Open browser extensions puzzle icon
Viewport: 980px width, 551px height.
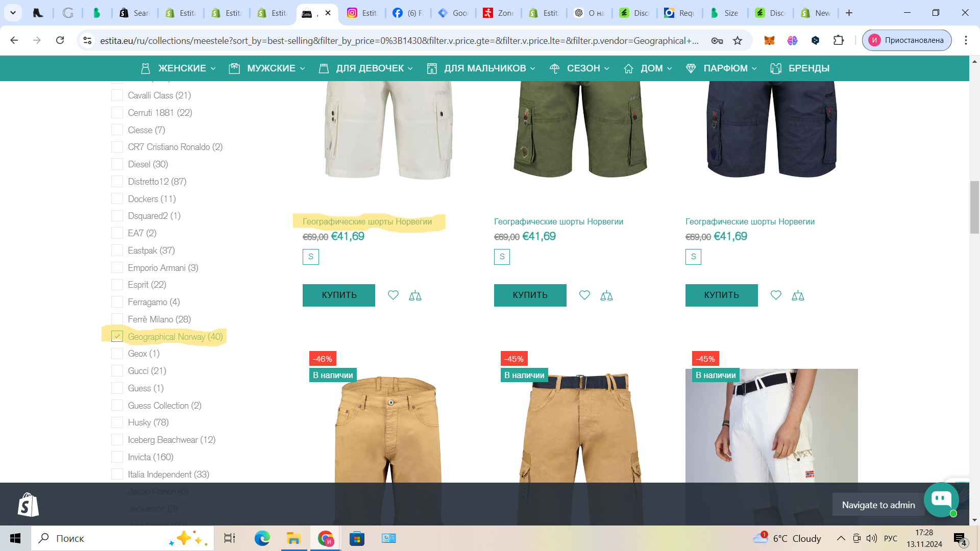[839, 40]
